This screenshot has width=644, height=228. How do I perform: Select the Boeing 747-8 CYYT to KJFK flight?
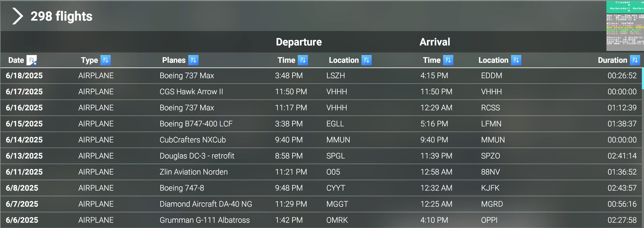[321, 188]
